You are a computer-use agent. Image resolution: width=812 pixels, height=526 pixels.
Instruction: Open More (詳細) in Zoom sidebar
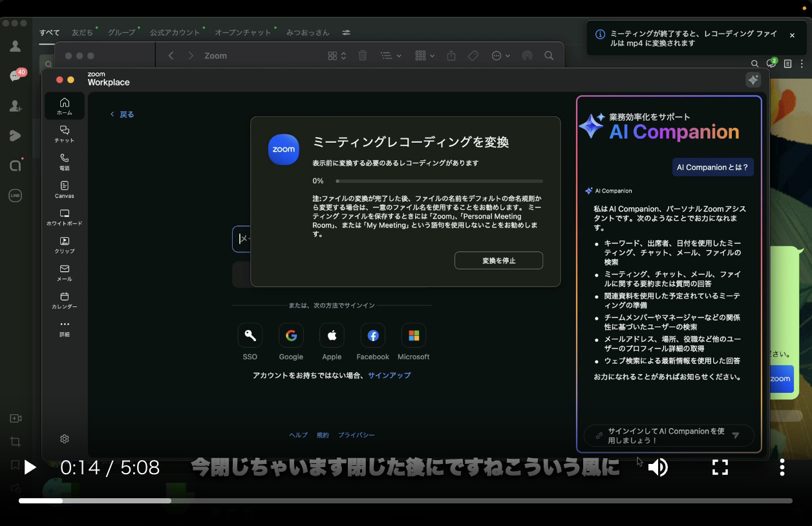[65, 328]
